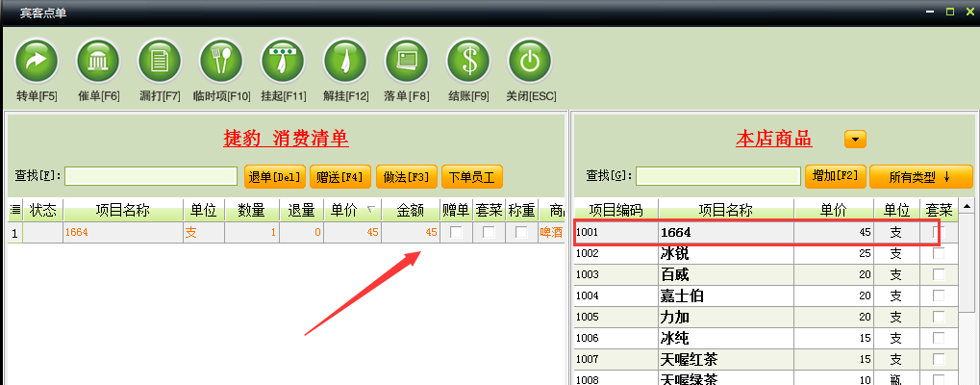Select product 1664 in product list
Screen dimensions: 980x385
pos(766,232)
